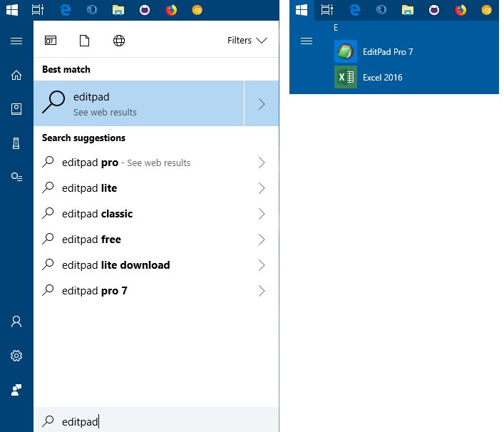Filter results by Apps icon

click(x=51, y=41)
